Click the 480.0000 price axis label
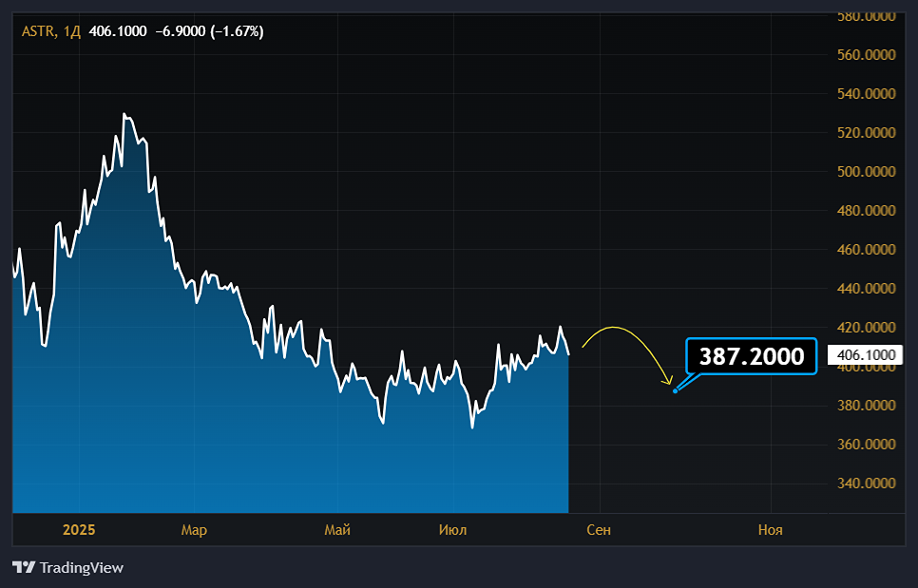 pos(866,211)
